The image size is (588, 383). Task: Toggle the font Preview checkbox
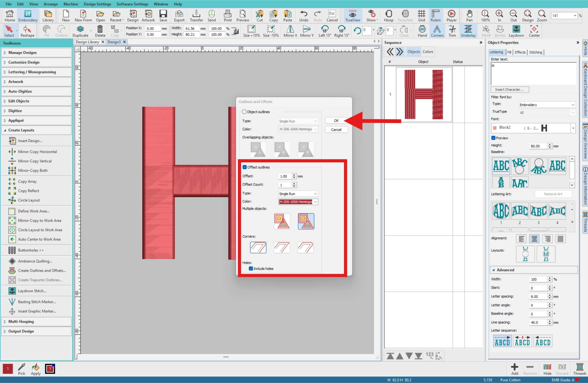click(493, 138)
